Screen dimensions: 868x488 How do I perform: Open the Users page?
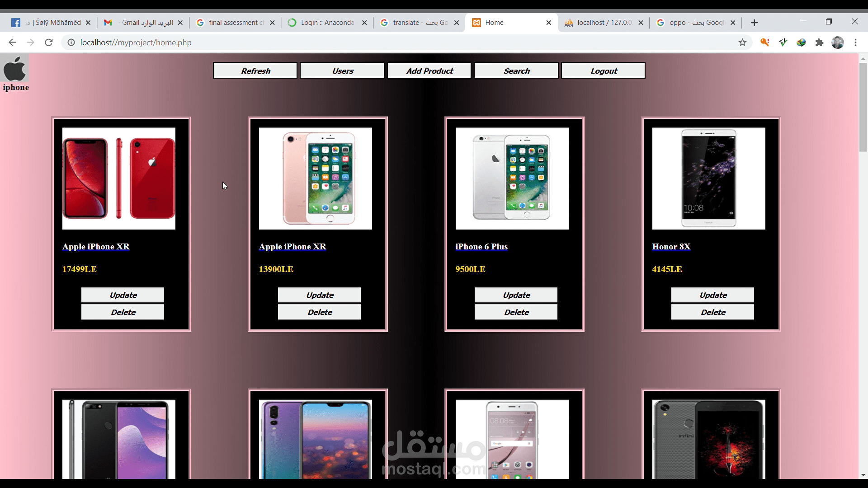pyautogui.click(x=342, y=71)
